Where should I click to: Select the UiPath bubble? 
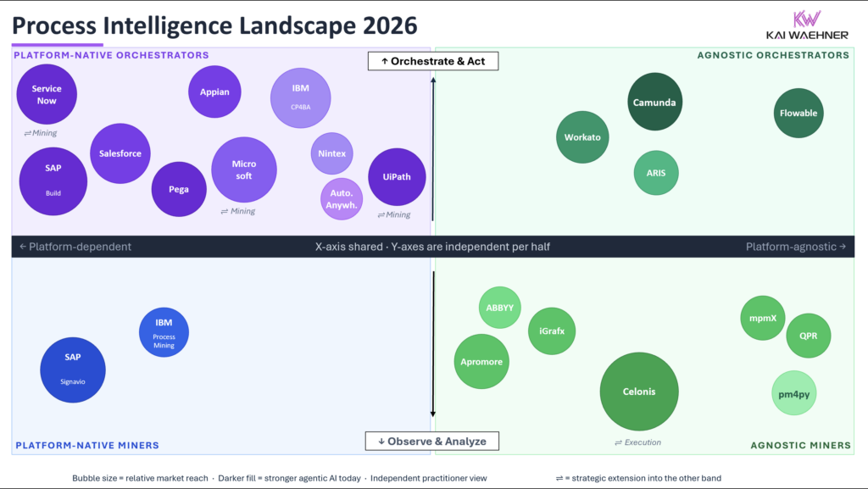[x=397, y=177]
